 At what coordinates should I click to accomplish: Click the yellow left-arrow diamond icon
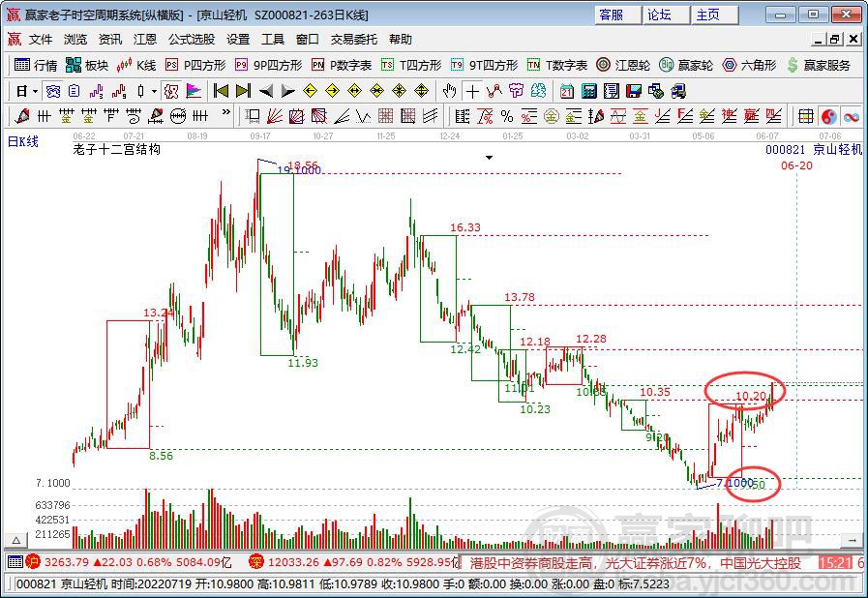point(310,91)
